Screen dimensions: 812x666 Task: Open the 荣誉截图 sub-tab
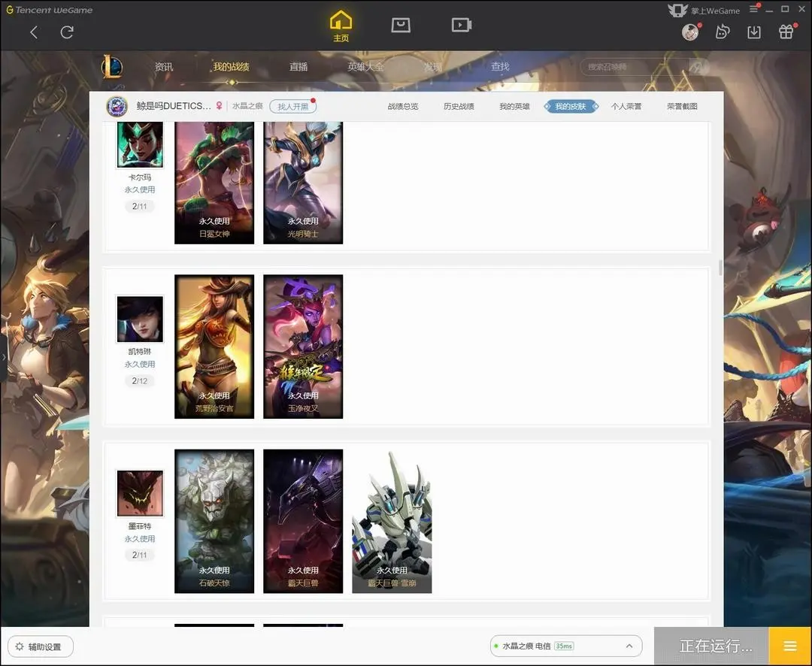coord(682,106)
